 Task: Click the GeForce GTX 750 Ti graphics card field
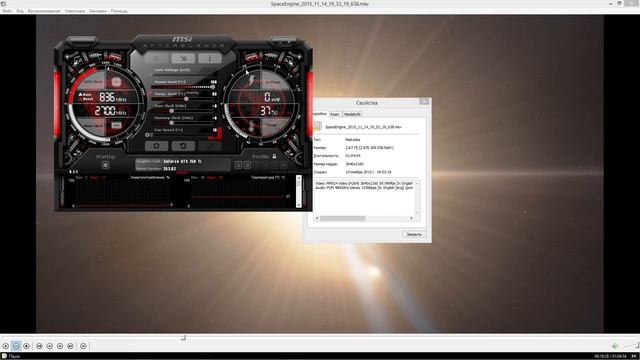coord(182,162)
